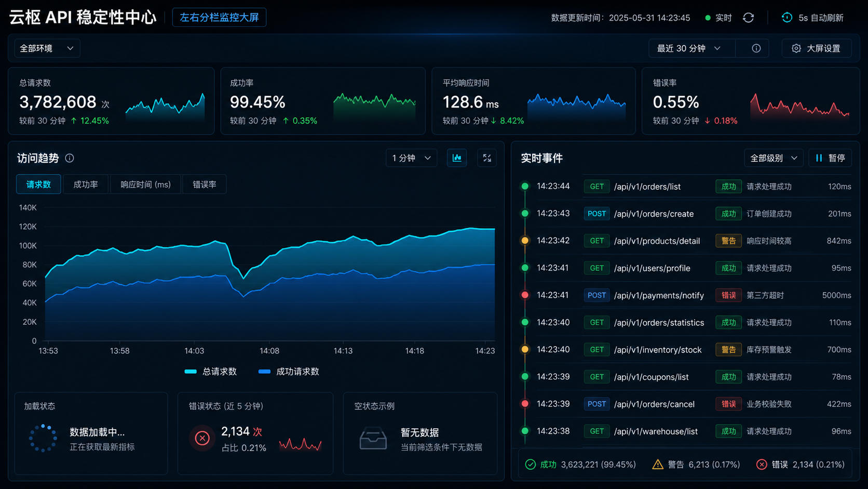868x489 pixels.
Task: Click the 总请求数 sparkline chart
Action: click(165, 107)
